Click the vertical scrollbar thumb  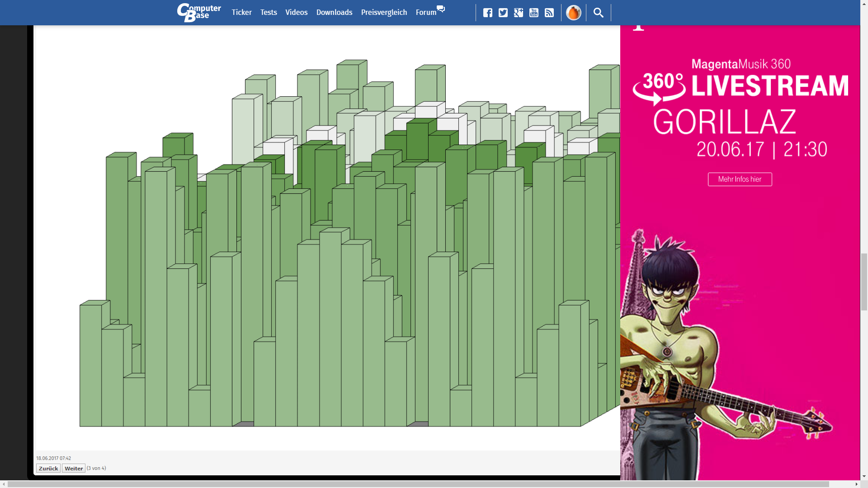(x=863, y=282)
